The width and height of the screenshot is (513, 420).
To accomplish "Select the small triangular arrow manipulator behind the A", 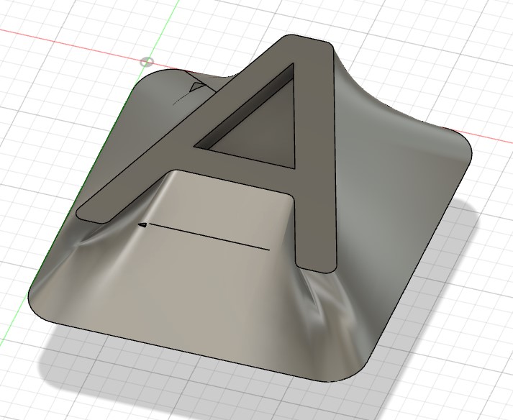I will coord(196,87).
